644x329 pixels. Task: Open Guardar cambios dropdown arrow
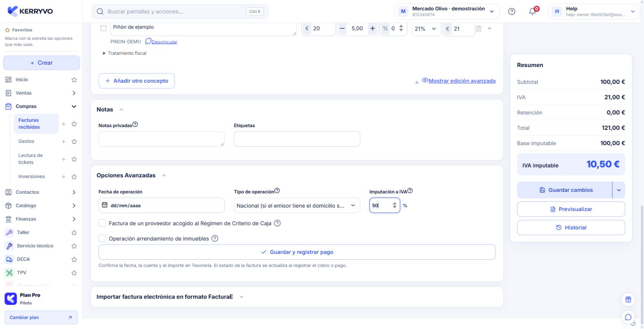tap(619, 190)
